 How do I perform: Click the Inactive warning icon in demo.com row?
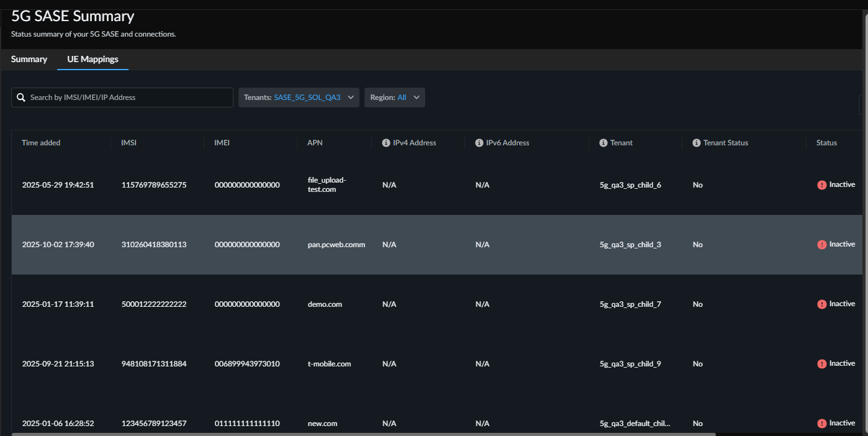click(822, 304)
